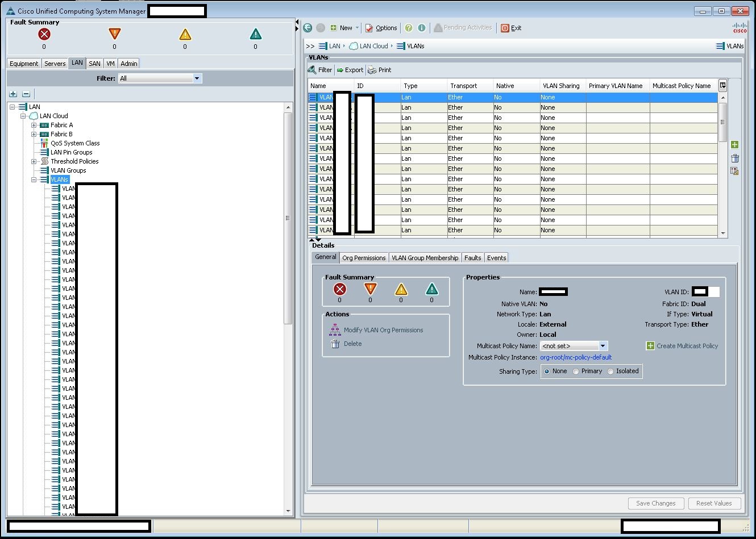Select the Primary sharing type radio button
The height and width of the screenshot is (539, 756).
576,371
